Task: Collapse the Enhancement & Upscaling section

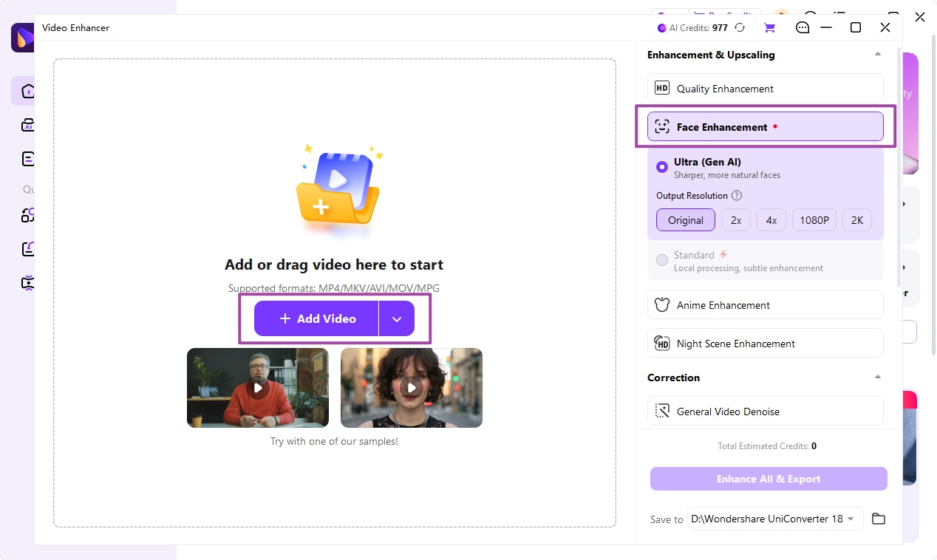Action: 878,55
